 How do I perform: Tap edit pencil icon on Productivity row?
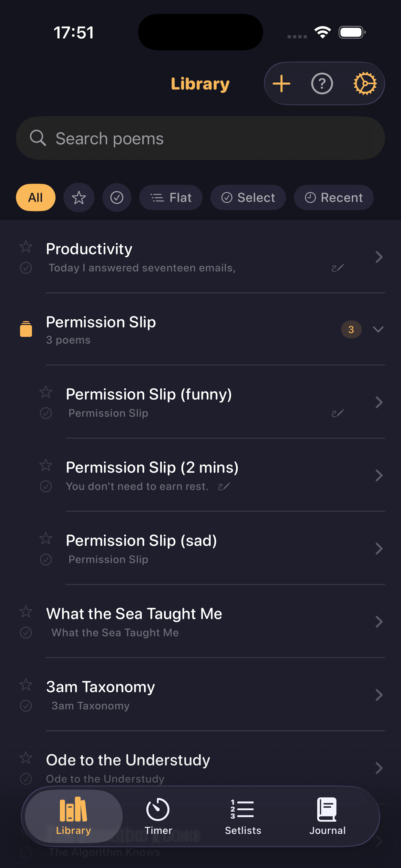pyautogui.click(x=337, y=268)
